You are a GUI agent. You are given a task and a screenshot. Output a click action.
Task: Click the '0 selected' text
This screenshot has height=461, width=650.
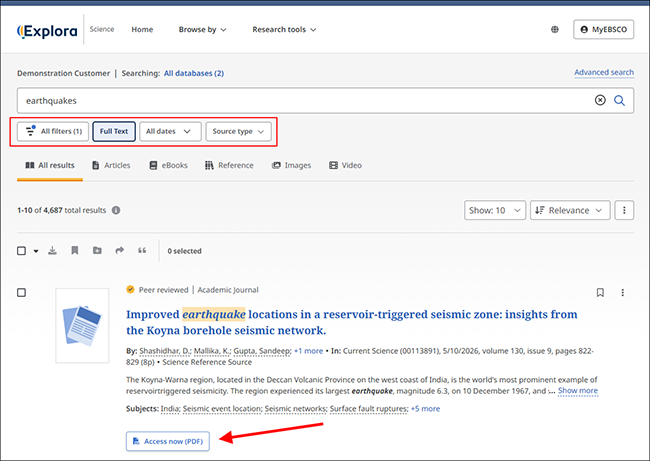point(184,251)
